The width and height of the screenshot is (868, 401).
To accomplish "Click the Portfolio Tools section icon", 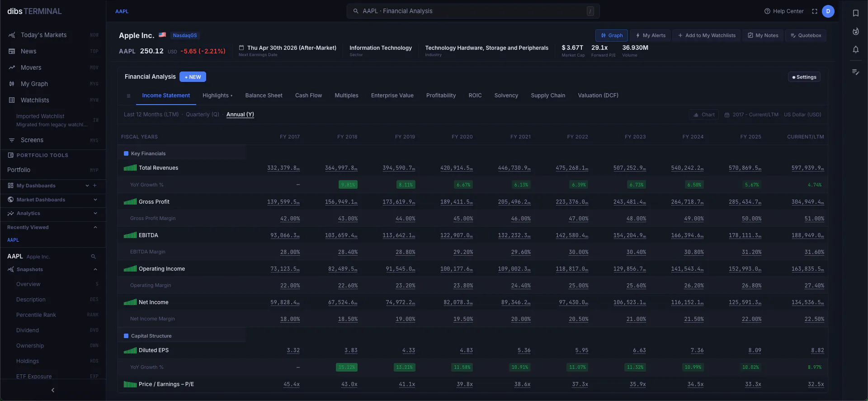I will pyautogui.click(x=11, y=155).
